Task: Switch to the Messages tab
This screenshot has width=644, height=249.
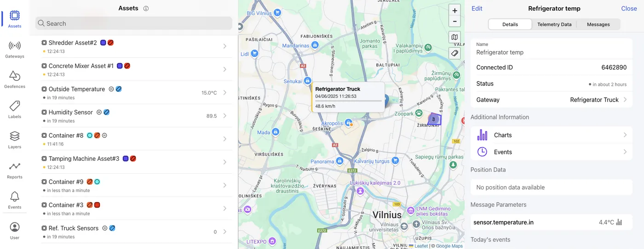Action: 598,24
